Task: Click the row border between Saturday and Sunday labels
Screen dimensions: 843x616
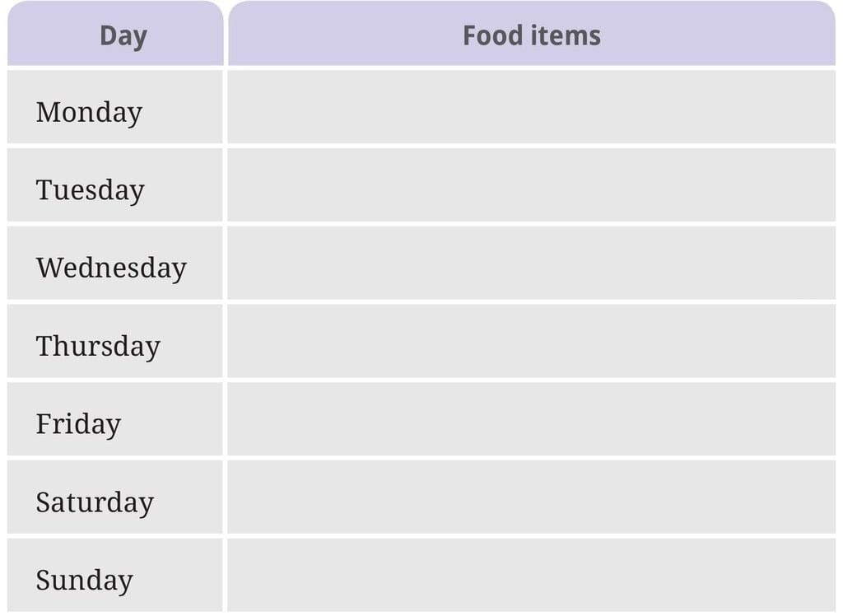Action: pyautogui.click(x=114, y=537)
